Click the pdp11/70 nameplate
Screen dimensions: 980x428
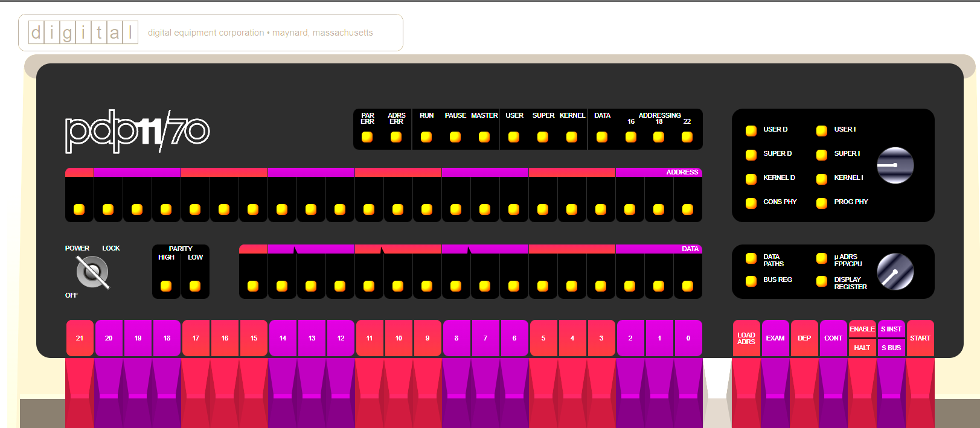tap(138, 131)
